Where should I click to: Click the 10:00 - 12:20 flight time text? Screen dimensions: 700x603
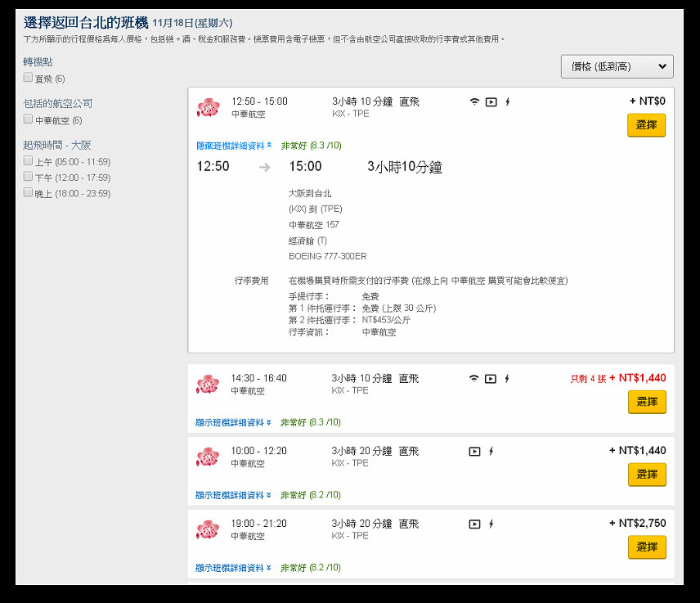click(259, 451)
